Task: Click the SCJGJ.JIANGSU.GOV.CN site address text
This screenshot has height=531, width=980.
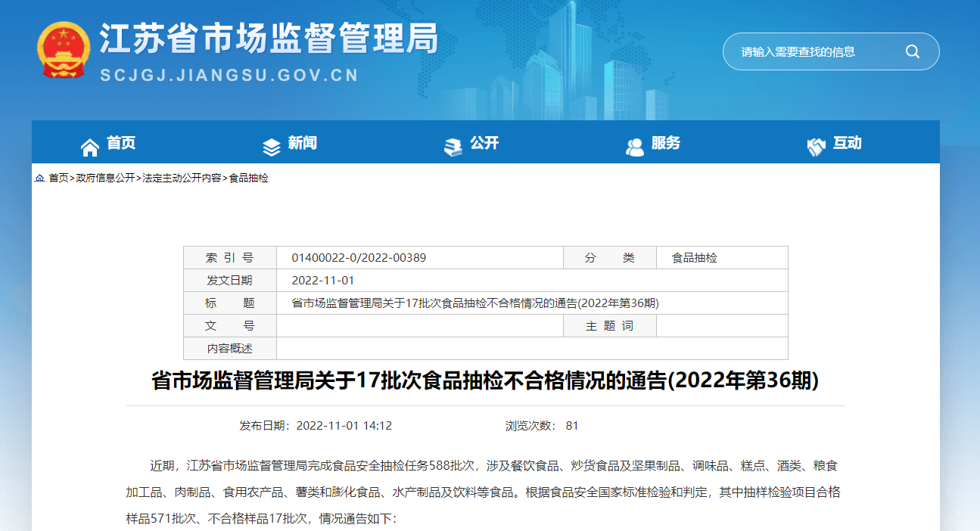Action: [229, 76]
